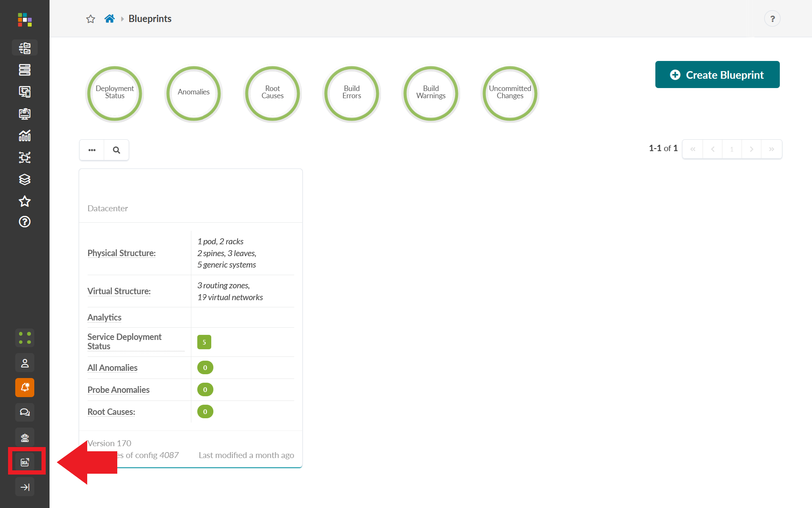Click the Root Causes gauge

(x=273, y=94)
